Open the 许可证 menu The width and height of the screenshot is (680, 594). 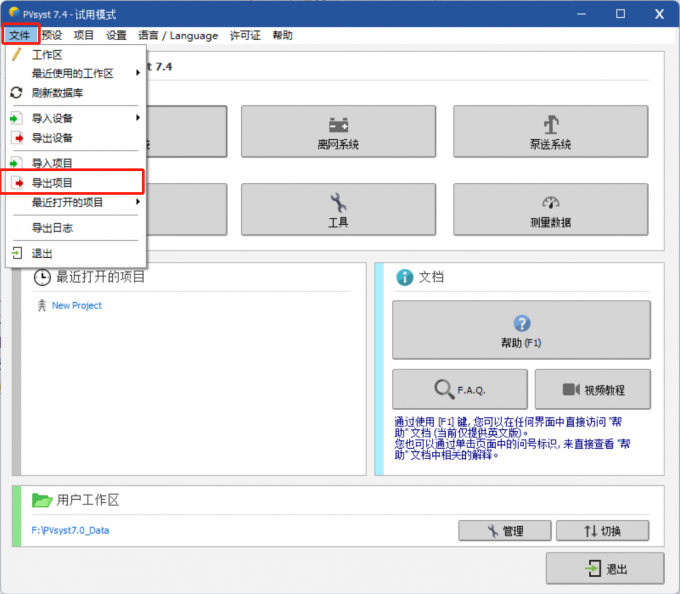point(245,35)
